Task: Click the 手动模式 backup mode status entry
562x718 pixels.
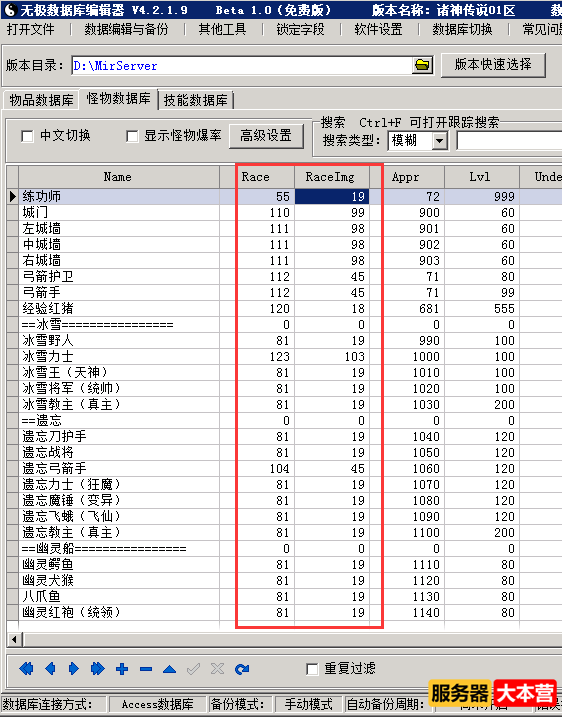Action: [308, 704]
